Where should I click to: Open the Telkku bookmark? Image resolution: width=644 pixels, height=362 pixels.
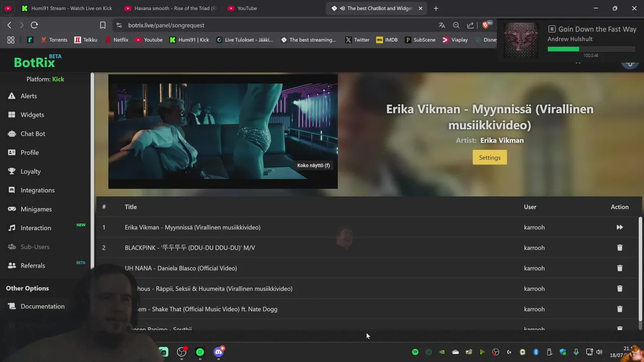86,40
